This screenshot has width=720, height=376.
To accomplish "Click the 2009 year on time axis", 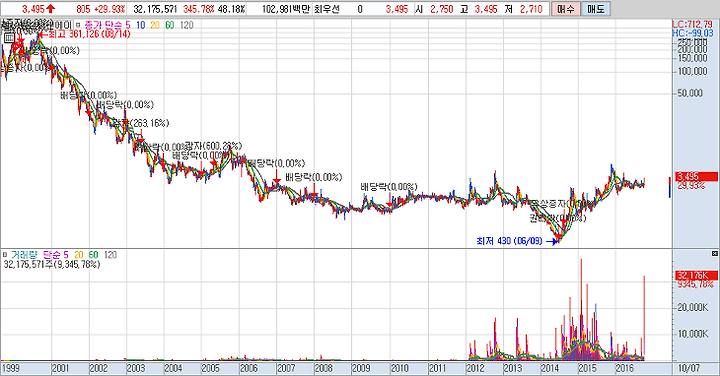I will pos(361,368).
